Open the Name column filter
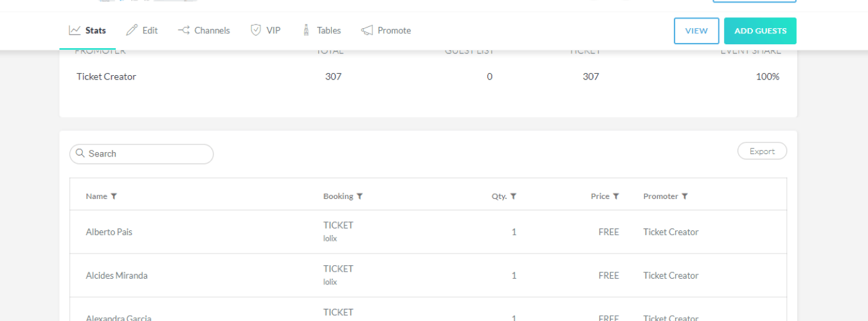Image resolution: width=868 pixels, height=321 pixels. (x=114, y=196)
